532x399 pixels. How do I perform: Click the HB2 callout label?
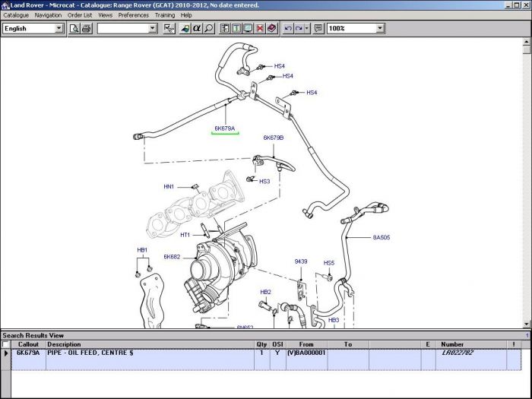(266, 292)
